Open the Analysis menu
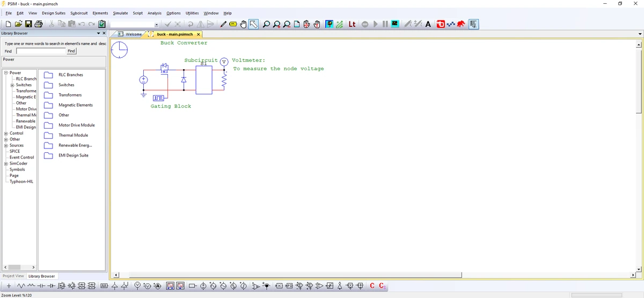This screenshot has height=298, width=644. [155, 13]
